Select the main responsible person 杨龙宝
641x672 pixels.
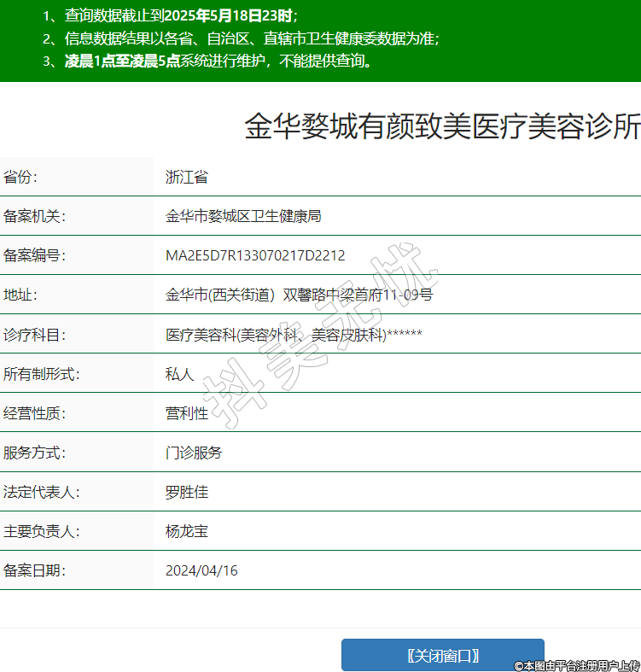(187, 531)
